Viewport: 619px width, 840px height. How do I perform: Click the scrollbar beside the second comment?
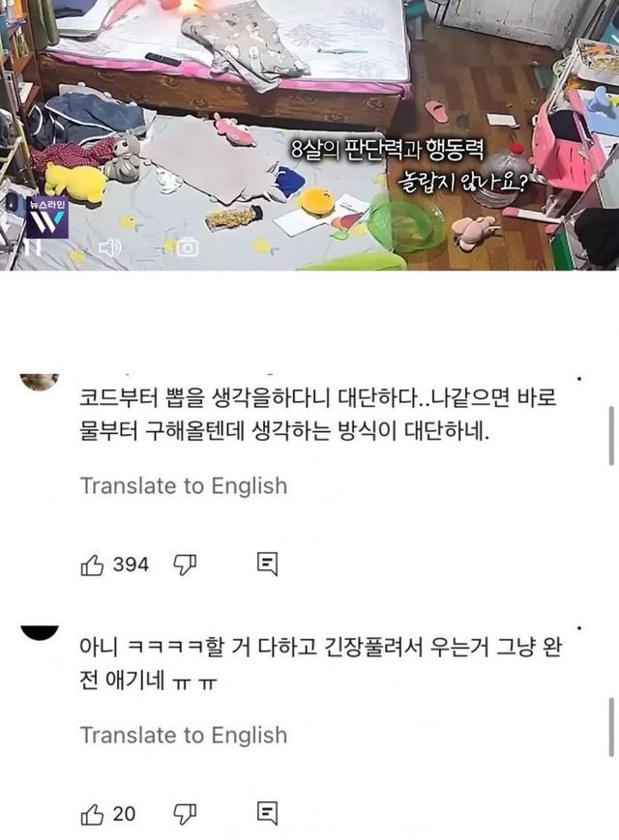coord(611,727)
